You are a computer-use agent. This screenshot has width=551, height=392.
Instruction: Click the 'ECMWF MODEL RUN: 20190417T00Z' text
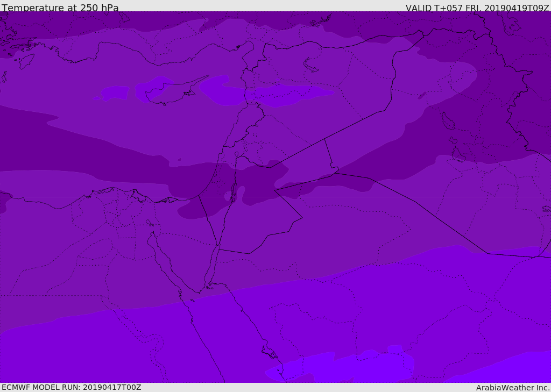[x=72, y=387]
